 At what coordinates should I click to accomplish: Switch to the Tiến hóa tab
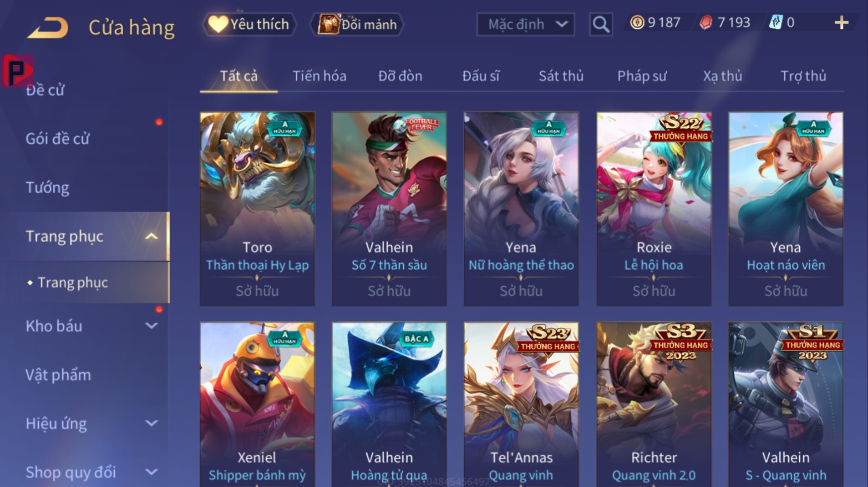319,76
